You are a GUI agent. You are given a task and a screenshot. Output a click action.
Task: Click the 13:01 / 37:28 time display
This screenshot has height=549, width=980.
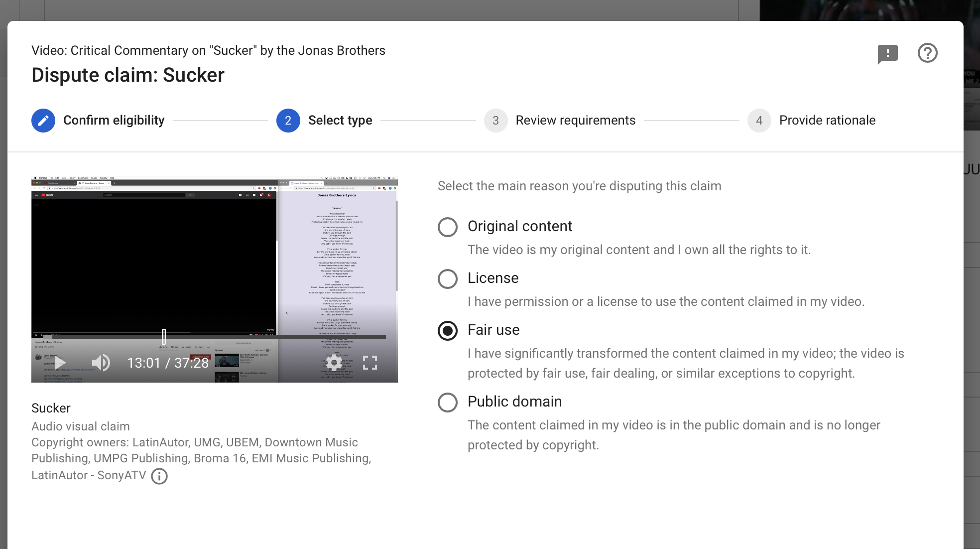point(168,363)
